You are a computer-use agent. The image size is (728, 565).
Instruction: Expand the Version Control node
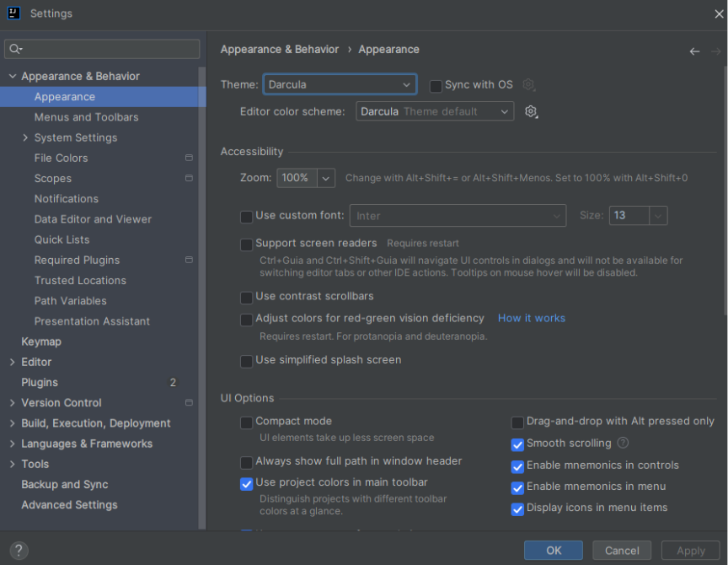(x=13, y=403)
